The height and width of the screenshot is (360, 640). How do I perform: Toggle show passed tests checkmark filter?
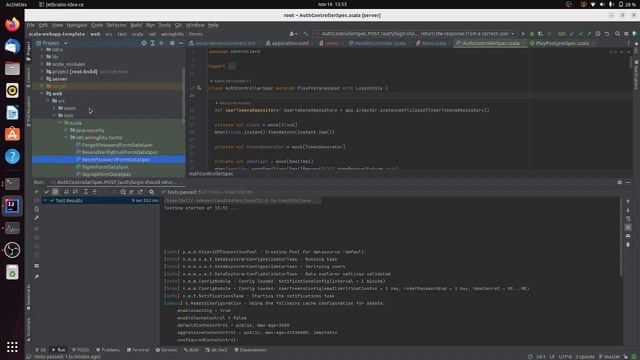tap(47, 192)
